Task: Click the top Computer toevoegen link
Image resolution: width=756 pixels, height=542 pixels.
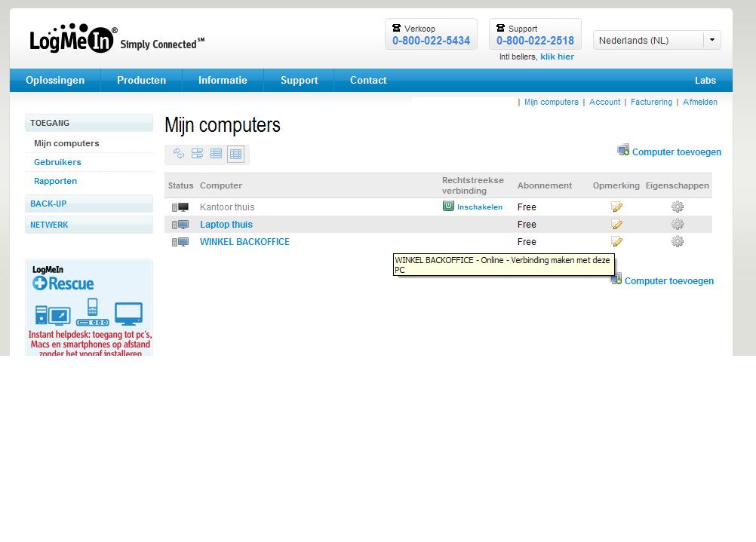Action: point(676,152)
